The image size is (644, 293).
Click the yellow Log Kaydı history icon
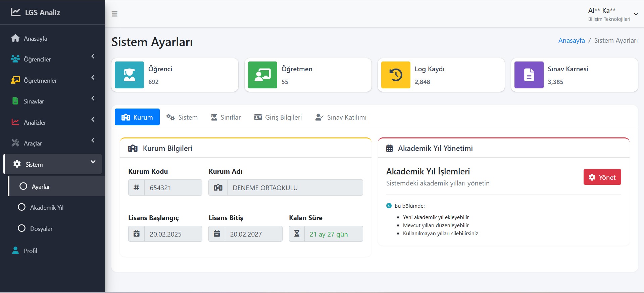coord(396,75)
